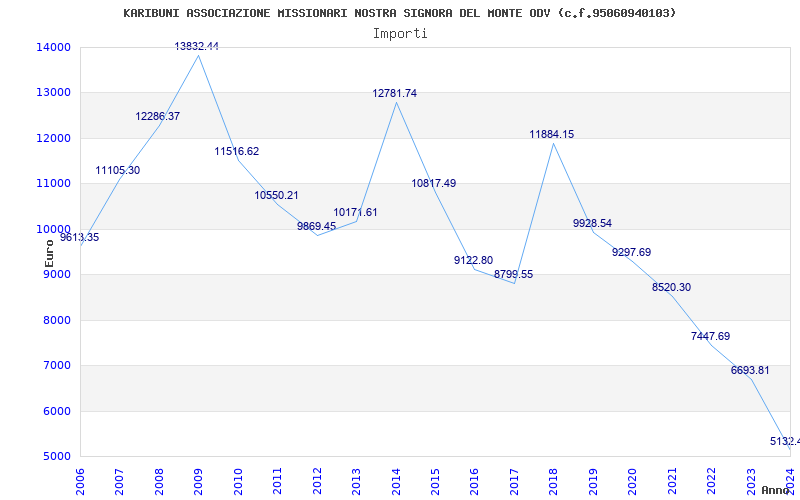Click the y-axis tick 9000
800x500 pixels.
pyautogui.click(x=56, y=274)
